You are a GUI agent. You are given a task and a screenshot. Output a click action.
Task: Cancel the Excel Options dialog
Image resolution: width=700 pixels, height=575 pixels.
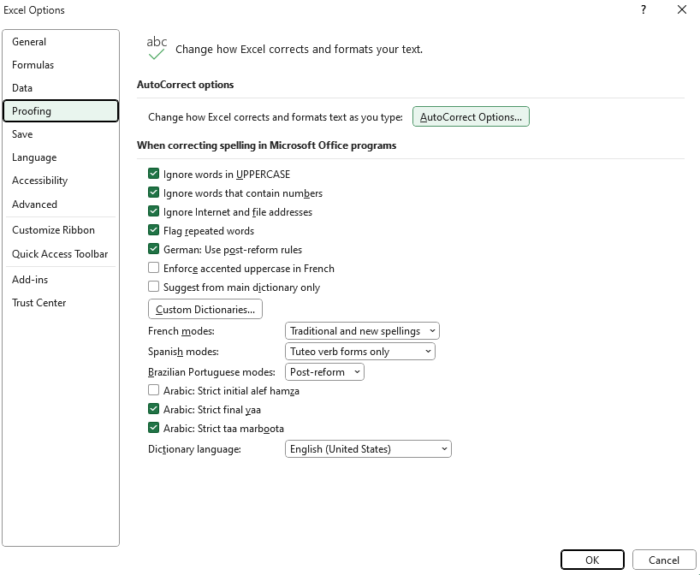[x=664, y=560]
